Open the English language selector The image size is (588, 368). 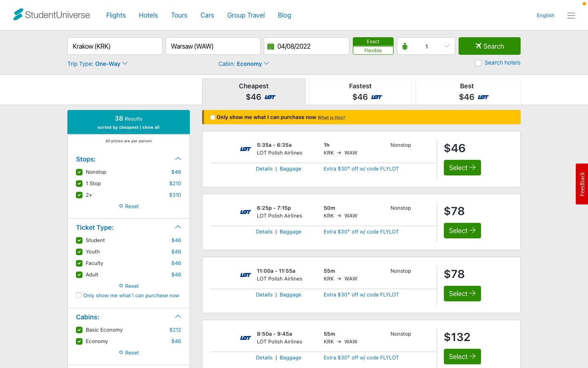pyautogui.click(x=546, y=16)
